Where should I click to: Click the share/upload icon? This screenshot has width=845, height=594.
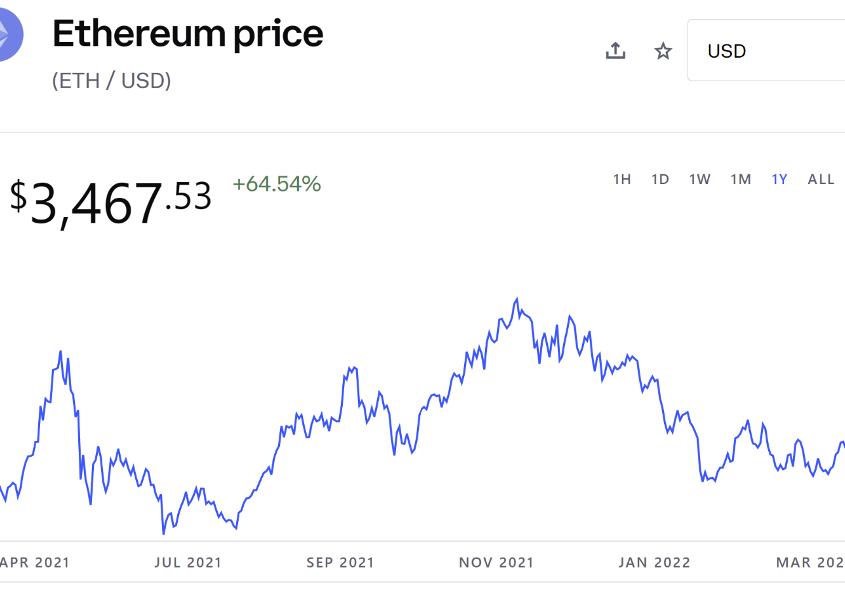point(616,51)
